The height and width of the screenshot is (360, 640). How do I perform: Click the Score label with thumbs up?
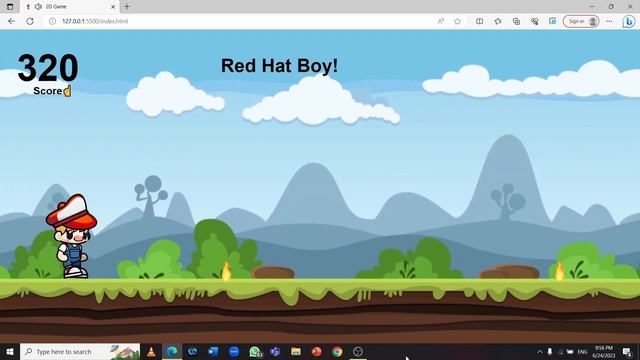click(52, 91)
